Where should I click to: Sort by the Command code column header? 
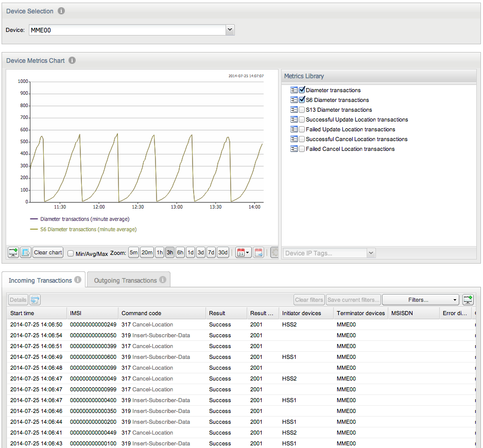162,313
